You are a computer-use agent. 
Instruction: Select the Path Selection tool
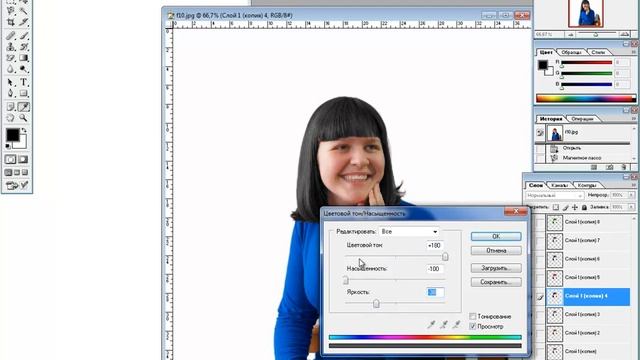(x=11, y=82)
